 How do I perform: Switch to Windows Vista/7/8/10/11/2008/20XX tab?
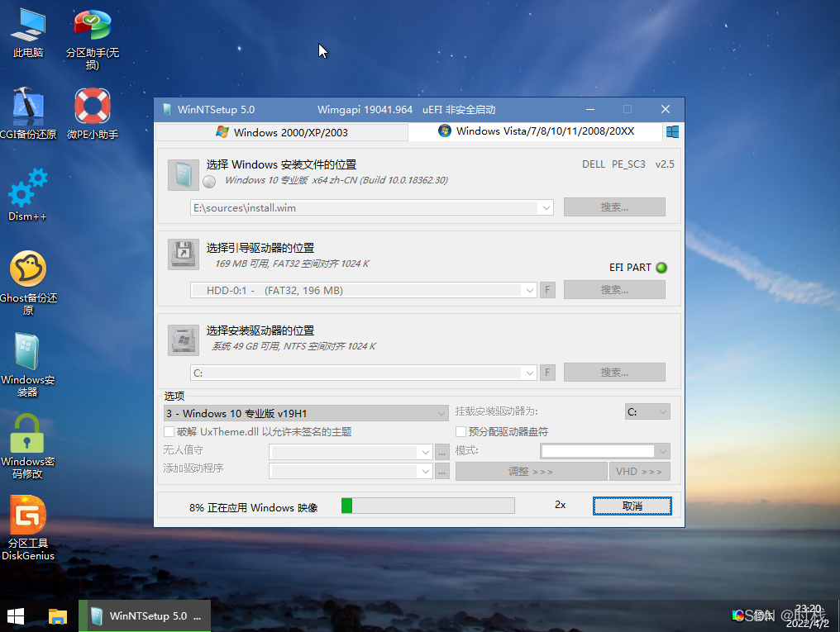[536, 131]
